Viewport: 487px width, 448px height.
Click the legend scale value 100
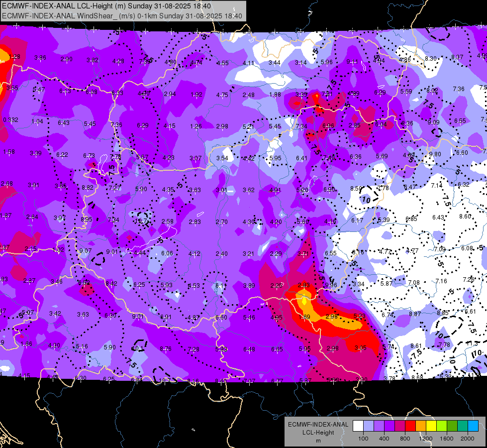[363, 439]
